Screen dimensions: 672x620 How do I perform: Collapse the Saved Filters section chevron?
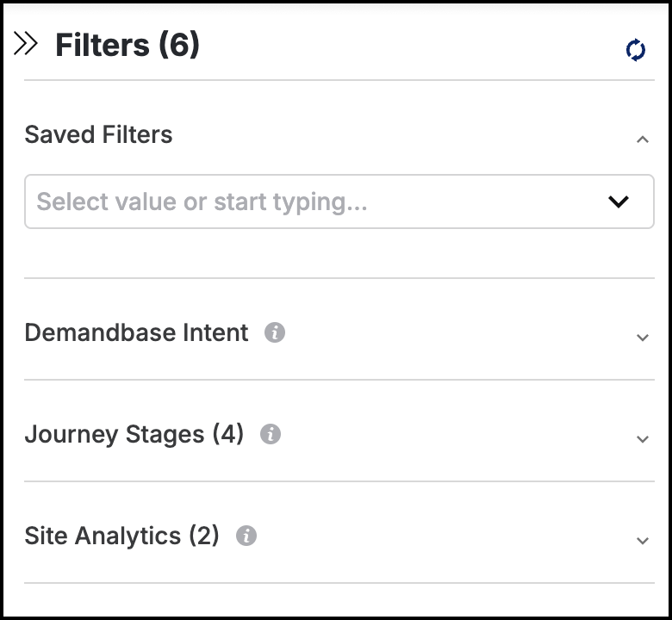[643, 139]
